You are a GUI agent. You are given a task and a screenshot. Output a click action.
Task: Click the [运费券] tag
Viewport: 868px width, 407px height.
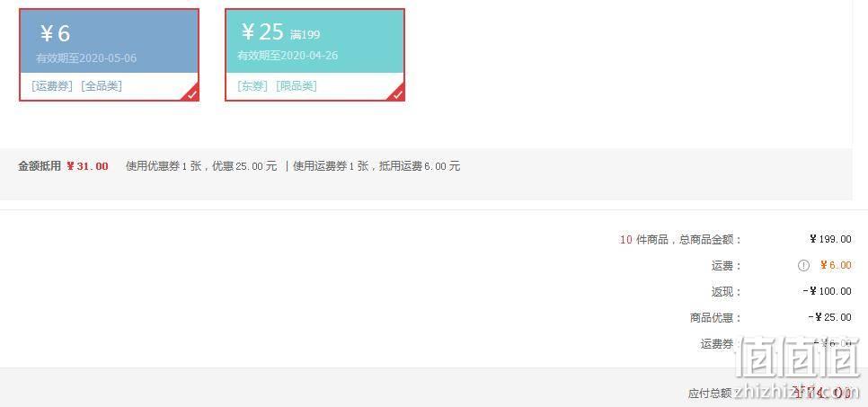52,86
